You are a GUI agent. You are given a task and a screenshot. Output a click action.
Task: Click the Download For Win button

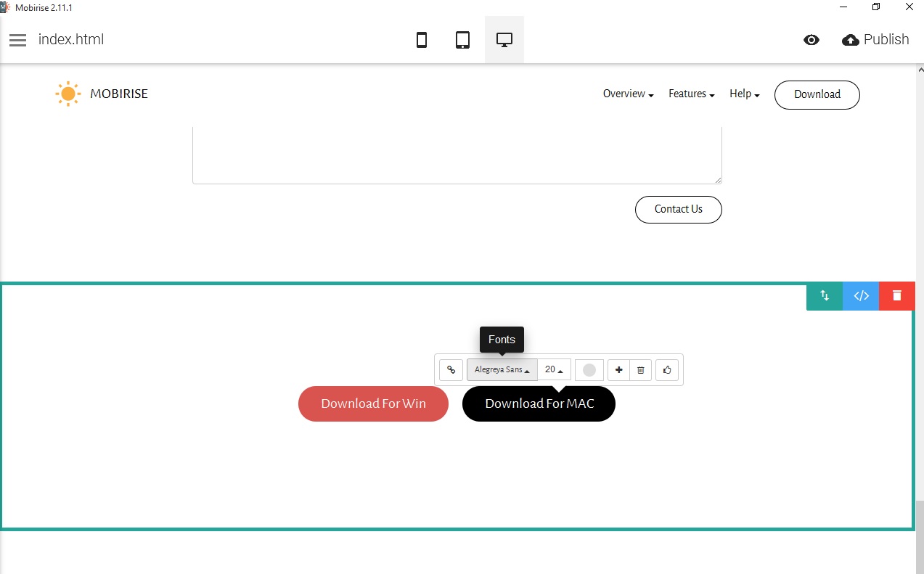(x=373, y=403)
